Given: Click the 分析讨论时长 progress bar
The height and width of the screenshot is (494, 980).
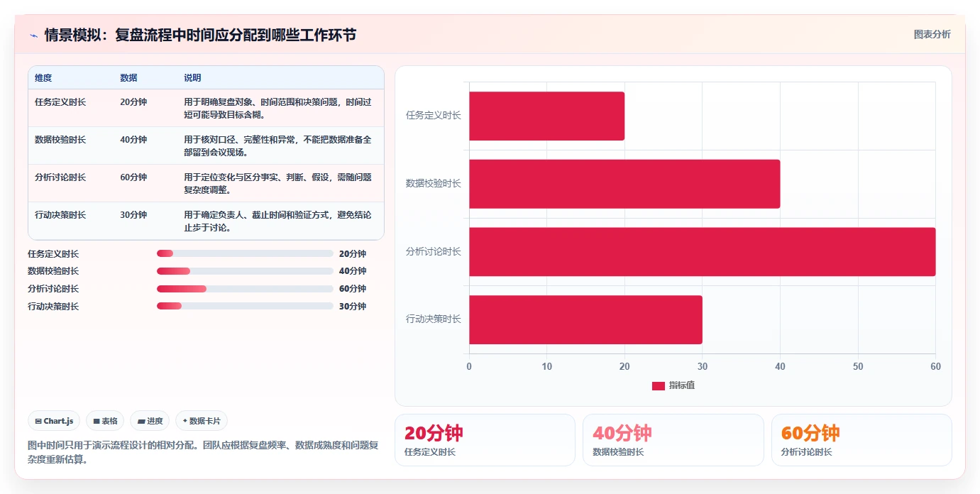Looking at the screenshot, I should (x=245, y=289).
